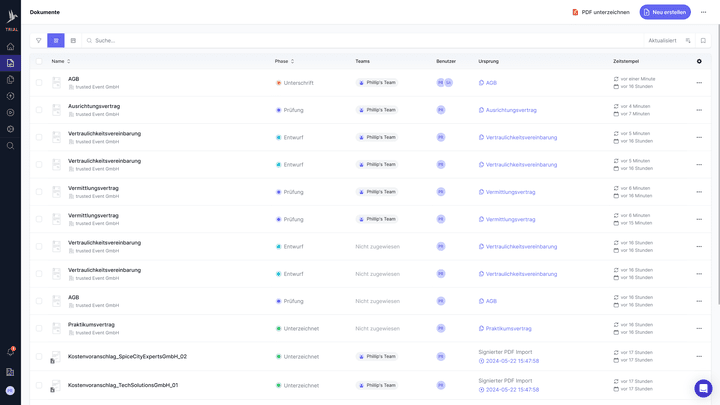
Task: Select the Ausrichtungsvertrag row checkbox
Action: (39, 110)
